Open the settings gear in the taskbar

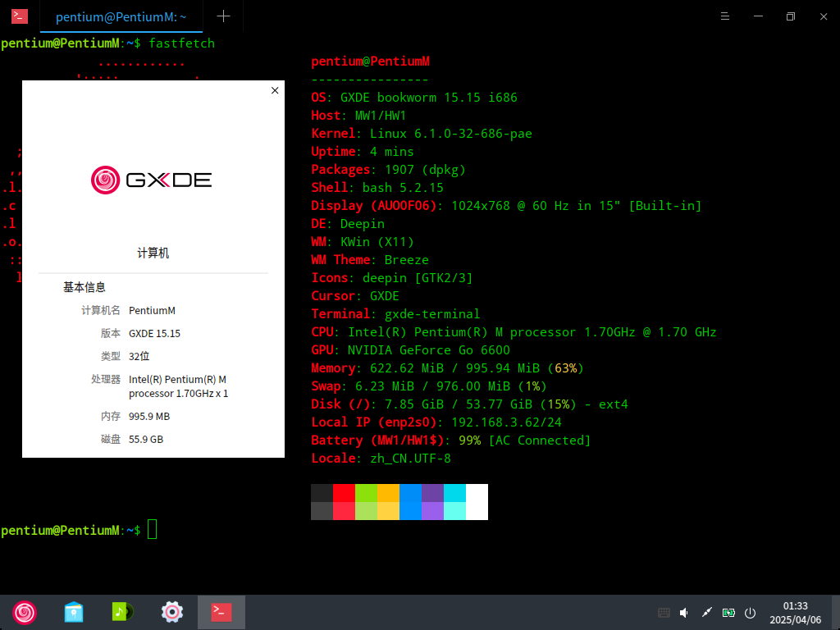tap(172, 612)
